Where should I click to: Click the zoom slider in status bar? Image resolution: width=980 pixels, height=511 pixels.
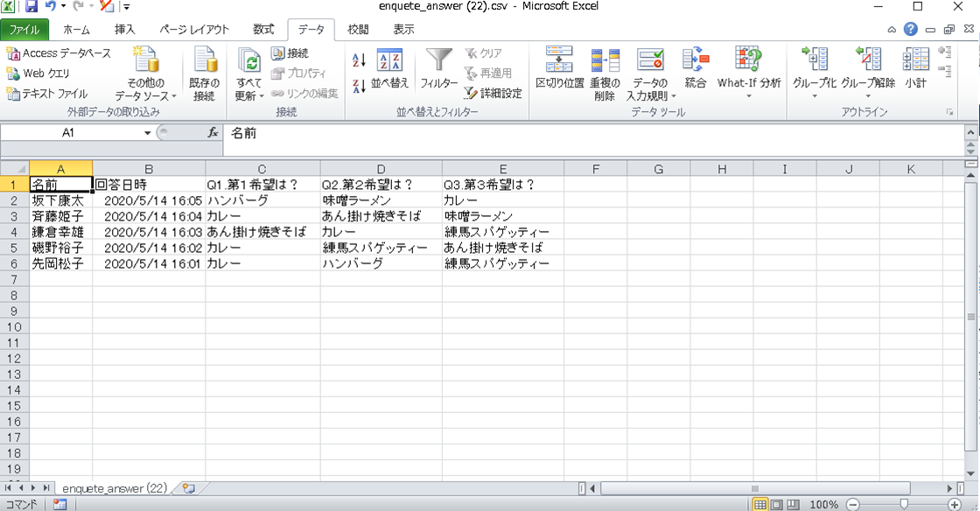(x=903, y=505)
